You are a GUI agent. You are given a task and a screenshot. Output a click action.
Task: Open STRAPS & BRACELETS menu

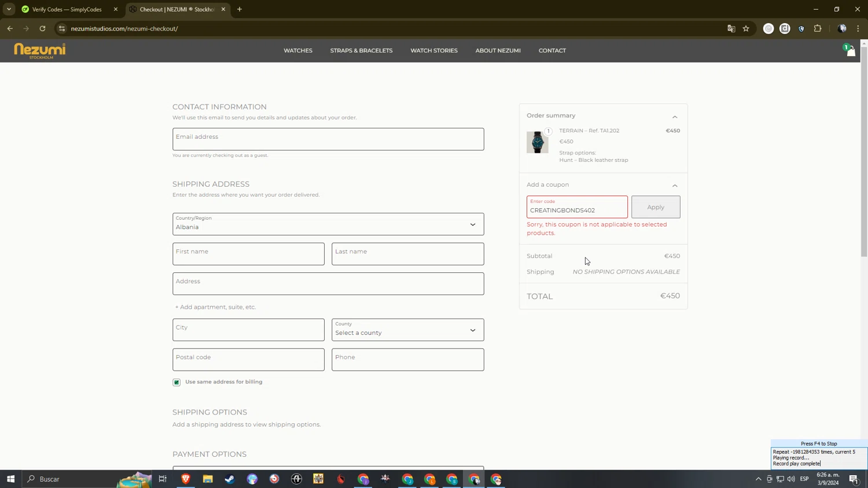361,50
